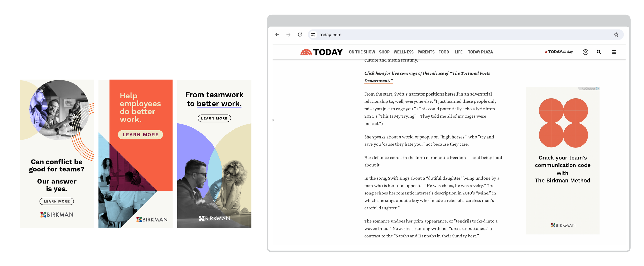
Task: Click the Birkman logo in the sidebar ad
Action: point(563,225)
